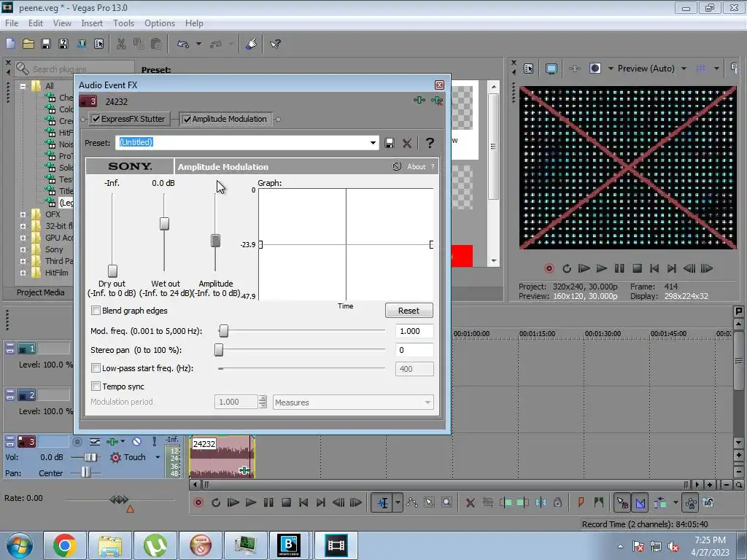Click the Dry out slider handle
The width and height of the screenshot is (747, 560).
click(112, 271)
